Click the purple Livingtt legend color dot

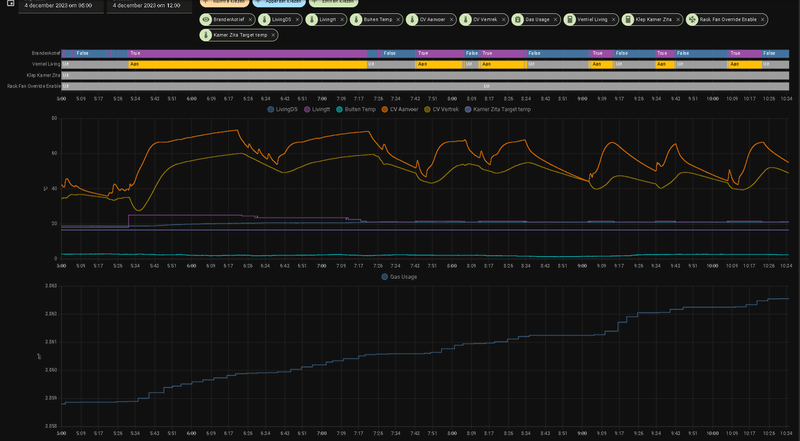(x=307, y=109)
